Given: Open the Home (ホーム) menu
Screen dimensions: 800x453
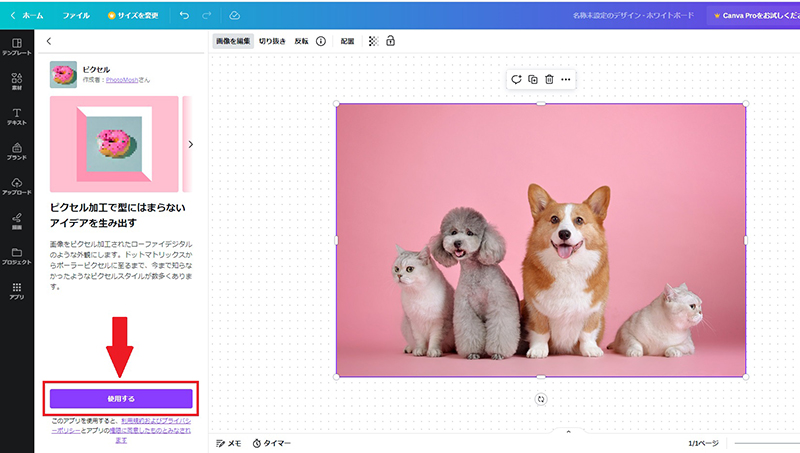Looking at the screenshot, I should [28, 15].
